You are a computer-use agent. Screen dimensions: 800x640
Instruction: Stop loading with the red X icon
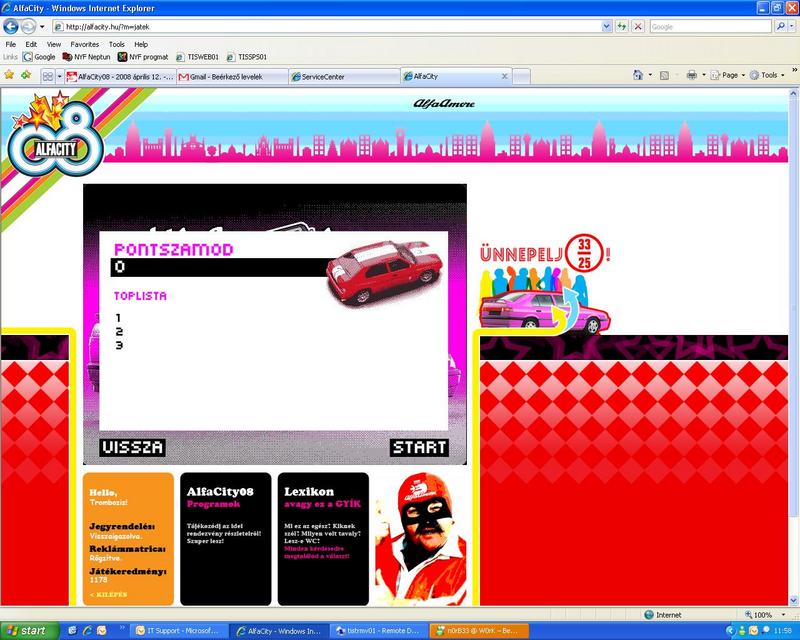638,27
